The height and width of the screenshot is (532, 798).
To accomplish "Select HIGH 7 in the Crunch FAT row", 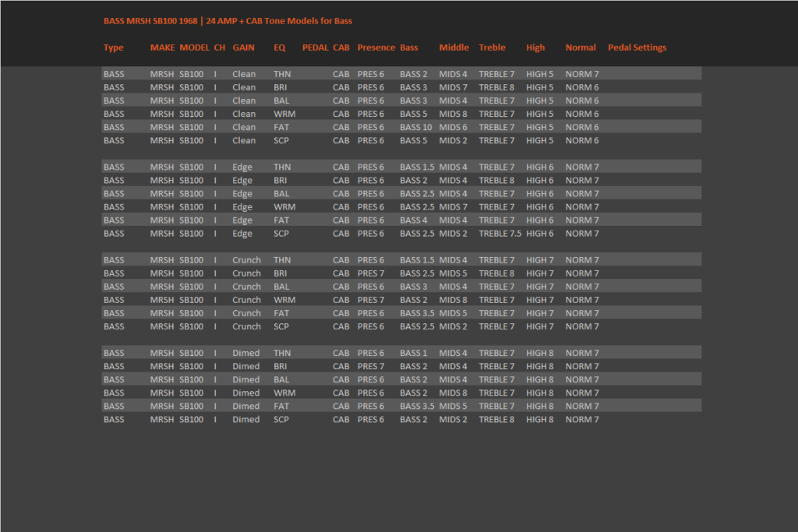I will [x=539, y=313].
